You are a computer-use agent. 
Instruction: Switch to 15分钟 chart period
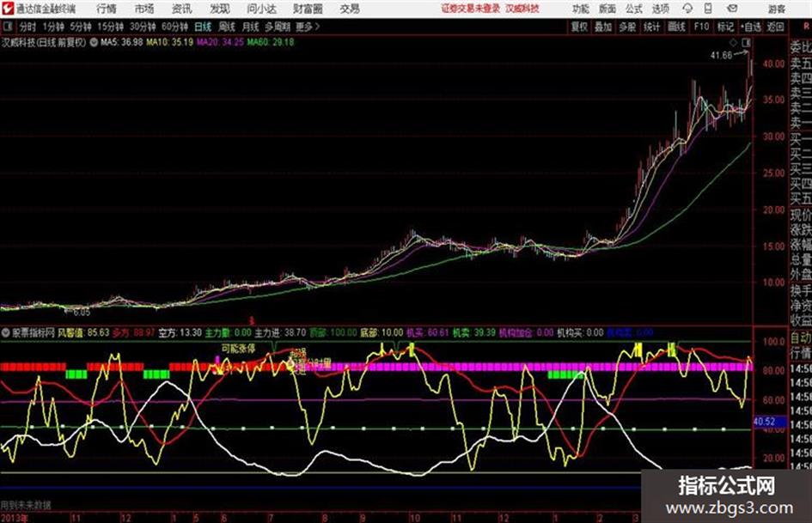click(x=111, y=27)
